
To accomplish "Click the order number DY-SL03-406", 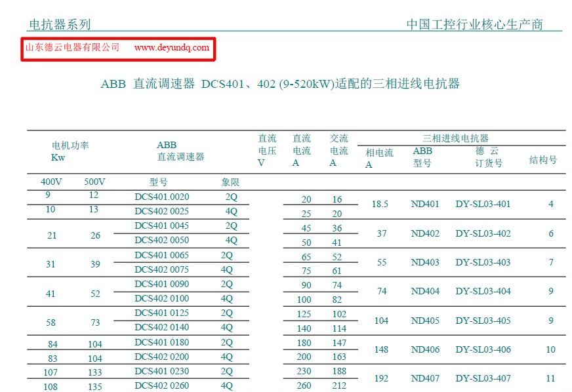I will tap(483, 349).
